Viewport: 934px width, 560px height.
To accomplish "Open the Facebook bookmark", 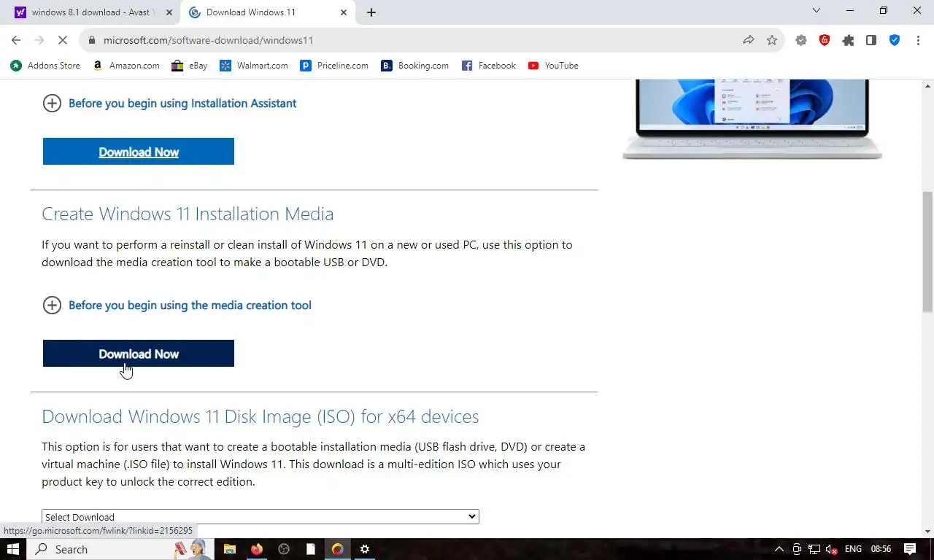I will (489, 66).
